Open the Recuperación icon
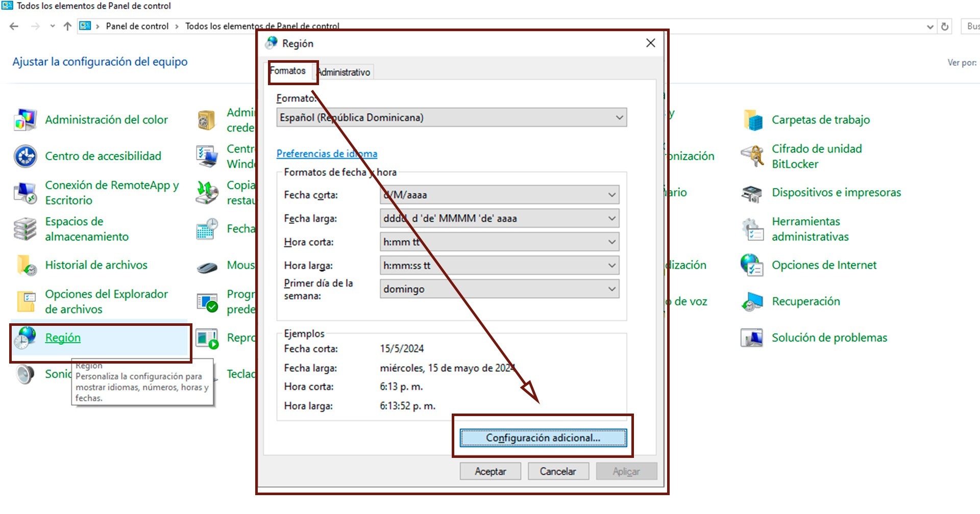Image resolution: width=980 pixels, height=514 pixels. (752, 302)
